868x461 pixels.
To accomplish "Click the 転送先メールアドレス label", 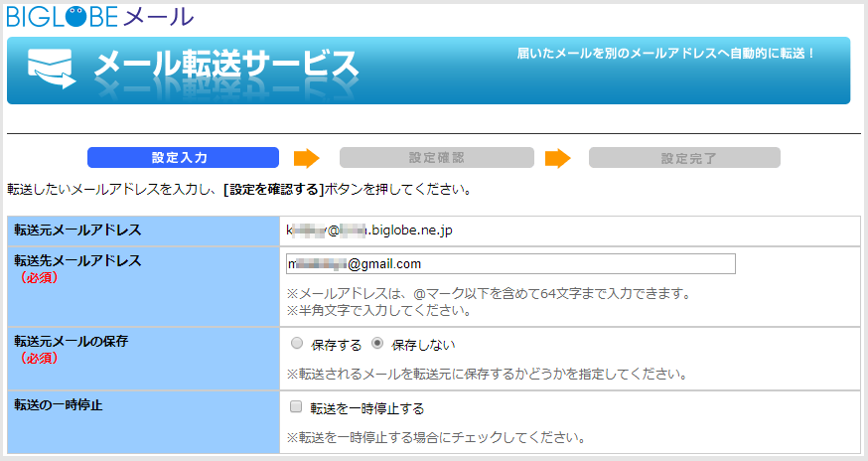I will click(77, 260).
